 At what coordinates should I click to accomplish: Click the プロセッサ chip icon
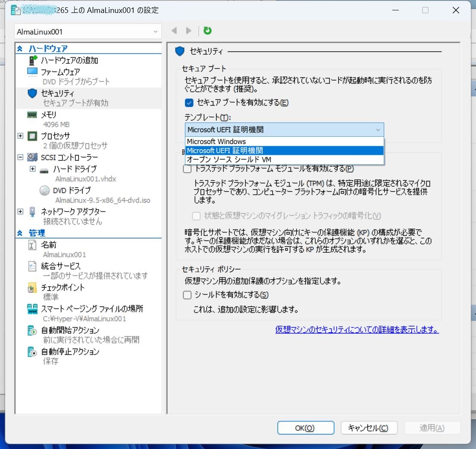31,136
